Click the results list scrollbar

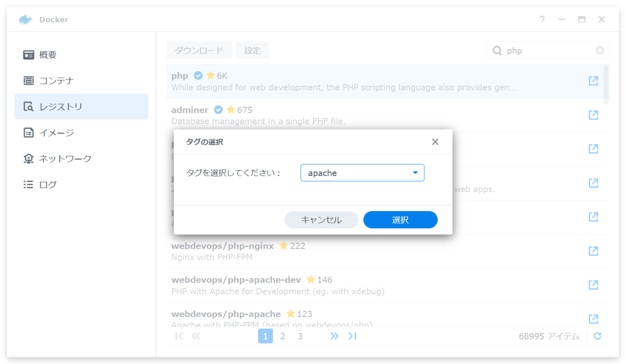tap(606, 84)
